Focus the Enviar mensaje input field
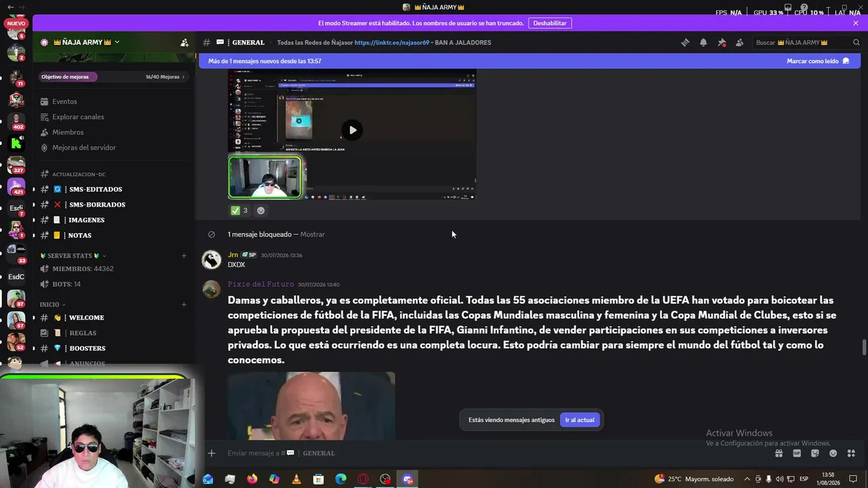The height and width of the screenshot is (488, 868). pyautogui.click(x=495, y=453)
